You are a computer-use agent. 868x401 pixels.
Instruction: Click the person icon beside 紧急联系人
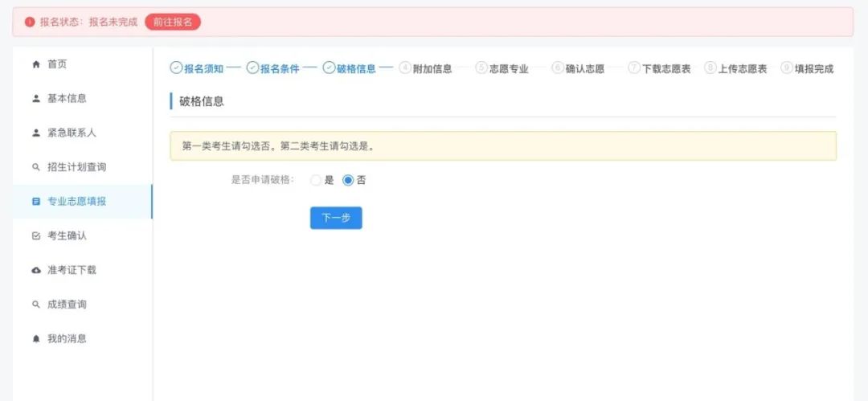pos(36,133)
